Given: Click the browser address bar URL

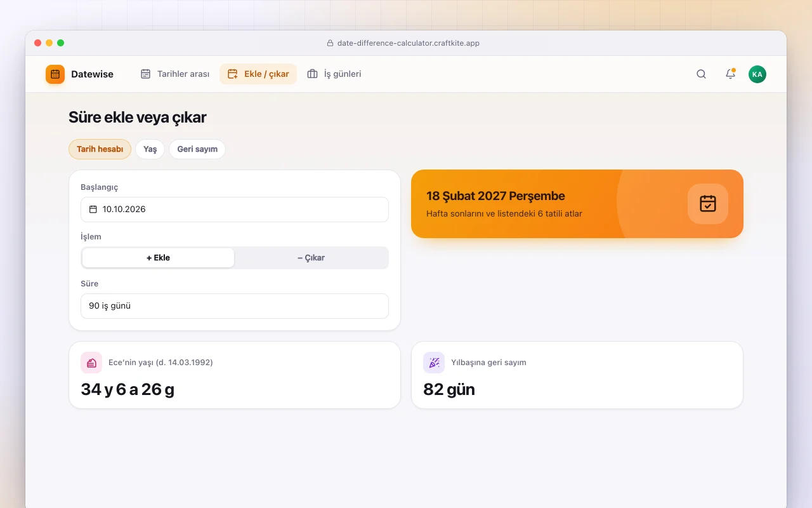Looking at the screenshot, I should click(x=409, y=43).
